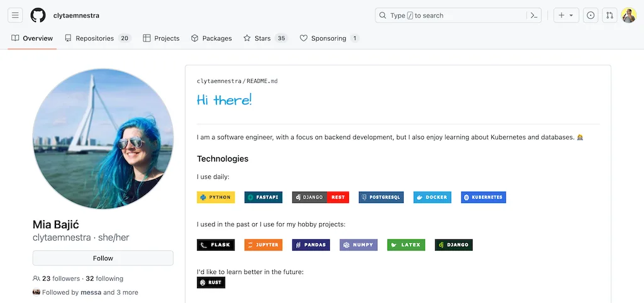This screenshot has height=303, width=644.
Task: Click the 'Hi there!' heading
Action: (225, 100)
